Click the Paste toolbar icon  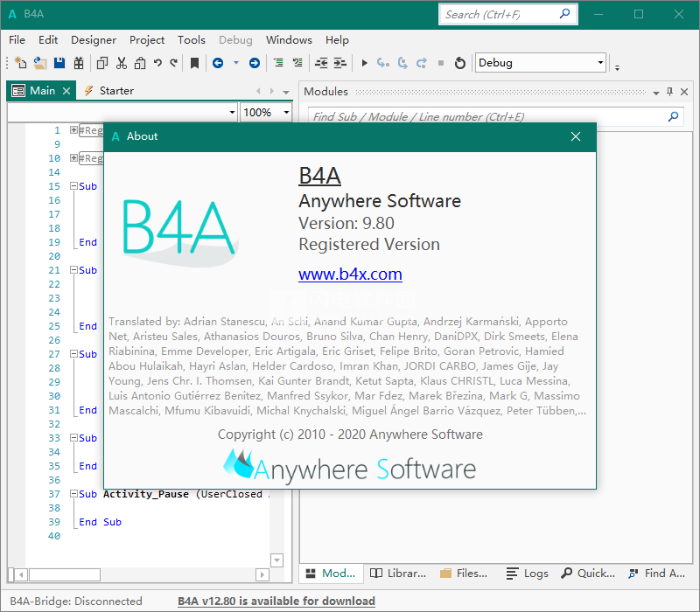coord(140,63)
